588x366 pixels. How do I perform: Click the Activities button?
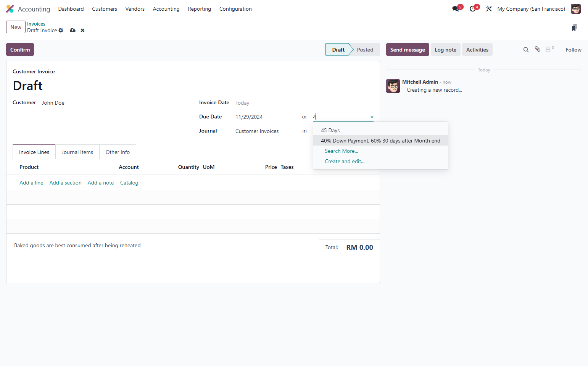coord(477,50)
